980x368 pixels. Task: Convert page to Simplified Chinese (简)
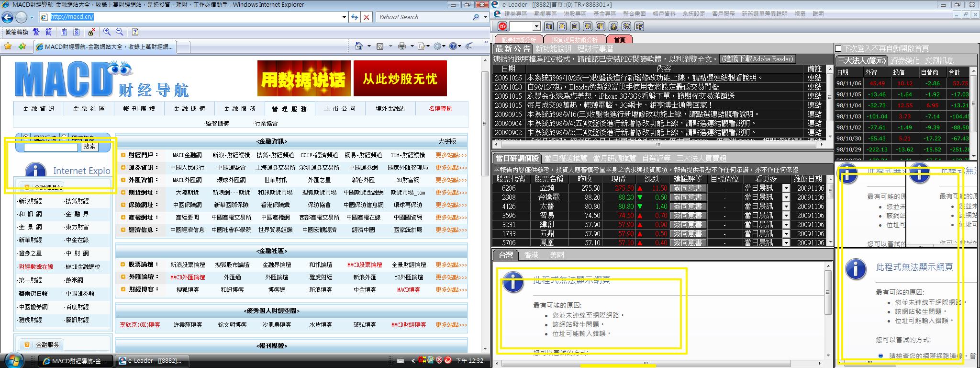[x=49, y=32]
